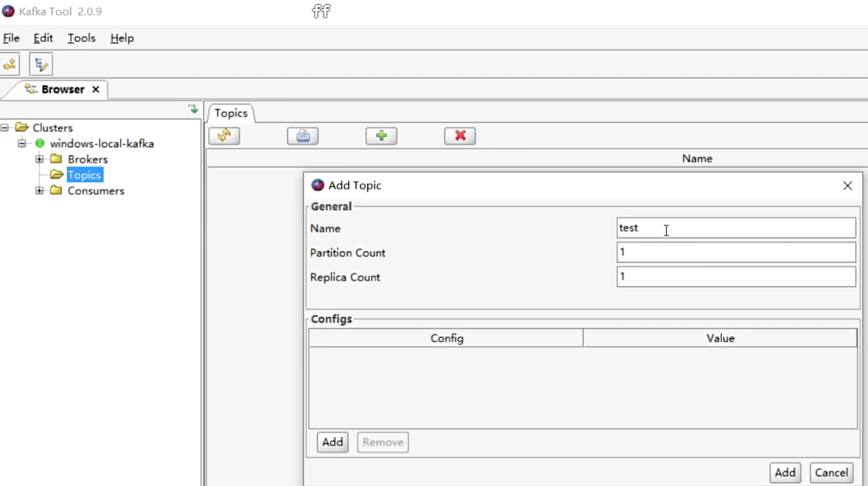Click the Config column header
The height and width of the screenshot is (486, 868).
(x=447, y=338)
